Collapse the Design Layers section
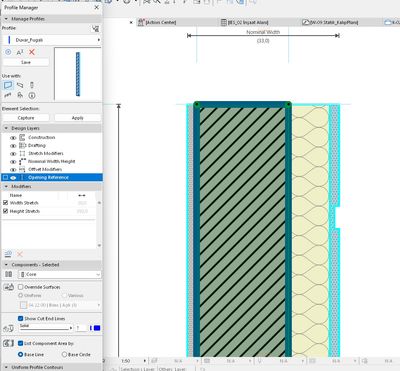The height and width of the screenshot is (371, 400). pos(6,128)
